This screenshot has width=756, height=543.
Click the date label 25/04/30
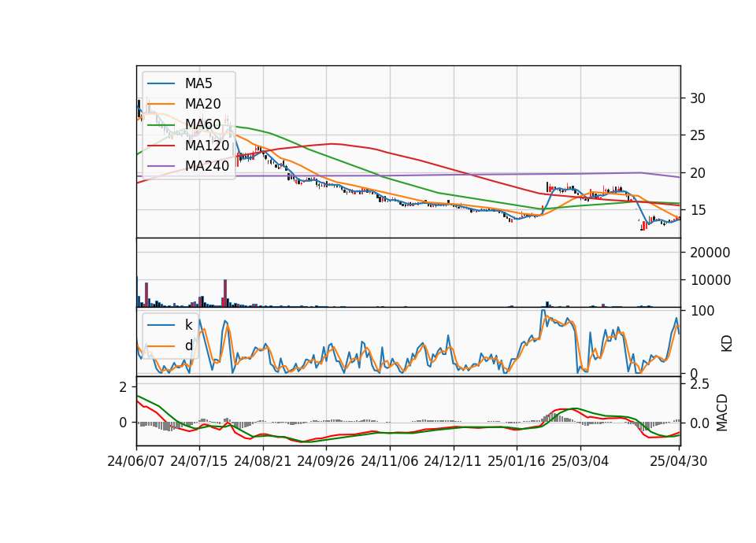coord(679,462)
